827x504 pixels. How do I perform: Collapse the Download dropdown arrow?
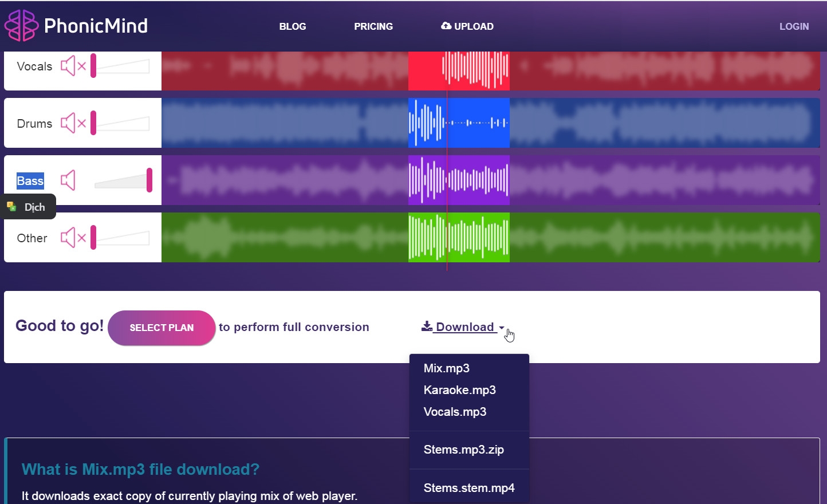[502, 328]
